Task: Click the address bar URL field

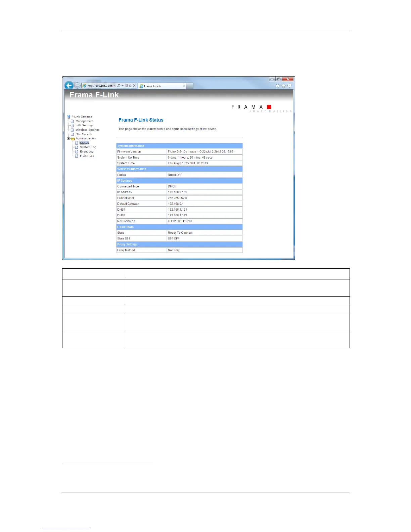Action: point(102,86)
